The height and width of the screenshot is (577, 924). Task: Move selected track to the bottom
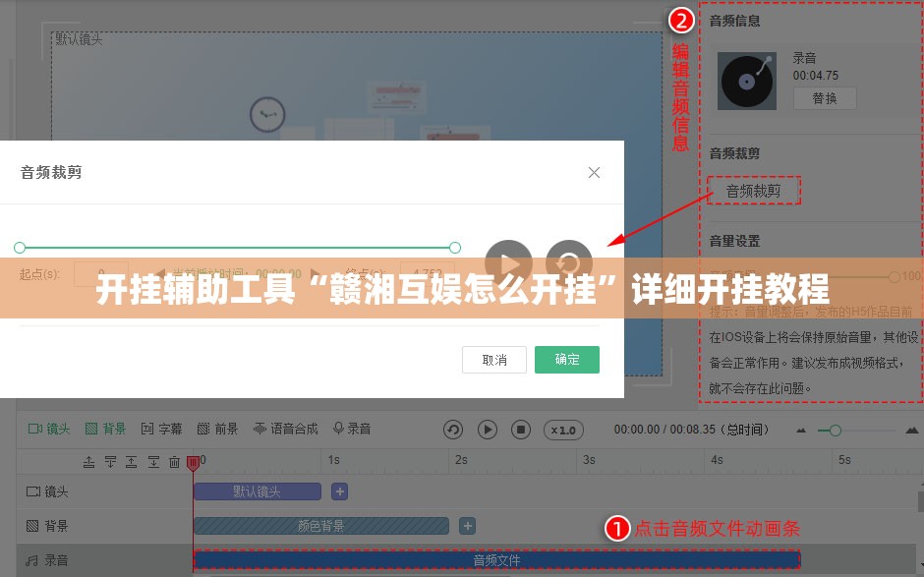point(153,462)
